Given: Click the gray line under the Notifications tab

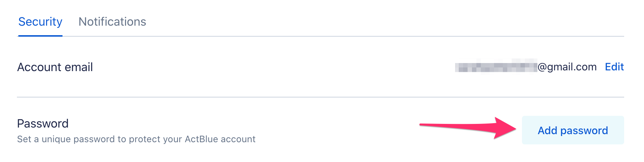Looking at the screenshot, I should pyautogui.click(x=112, y=36).
